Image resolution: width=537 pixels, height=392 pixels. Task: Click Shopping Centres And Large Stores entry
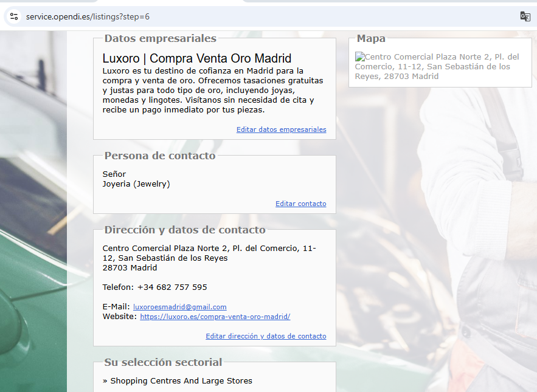click(181, 380)
